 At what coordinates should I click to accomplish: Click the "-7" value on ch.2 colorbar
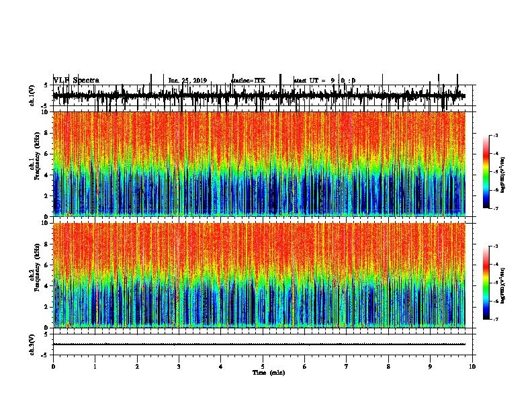(x=496, y=319)
